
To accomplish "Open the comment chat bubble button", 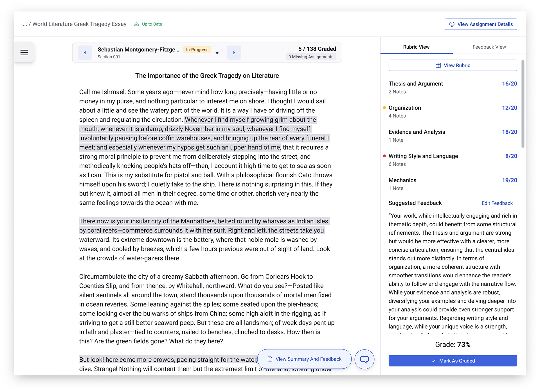I will pos(364,359).
